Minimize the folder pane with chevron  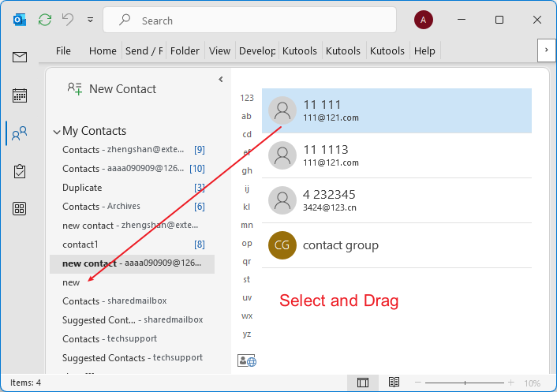[220, 80]
